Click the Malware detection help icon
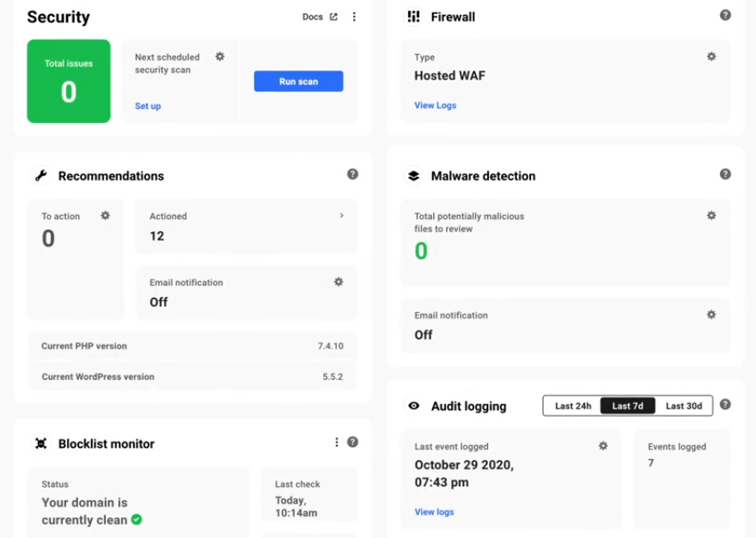This screenshot has height=538, width=756. coord(725,174)
